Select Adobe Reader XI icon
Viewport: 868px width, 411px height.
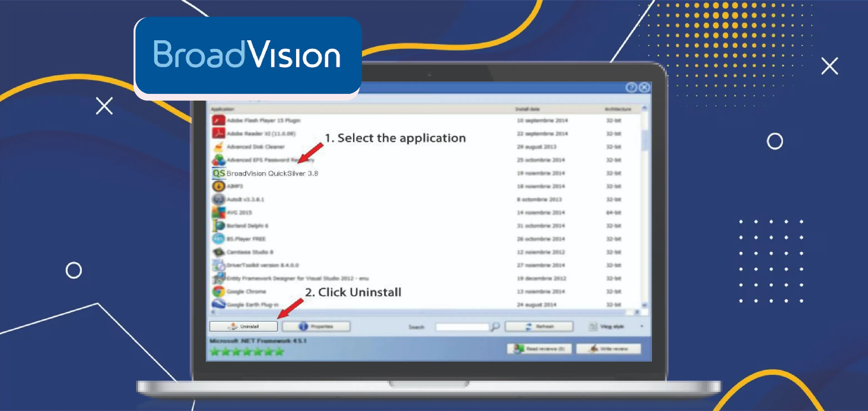click(x=218, y=133)
